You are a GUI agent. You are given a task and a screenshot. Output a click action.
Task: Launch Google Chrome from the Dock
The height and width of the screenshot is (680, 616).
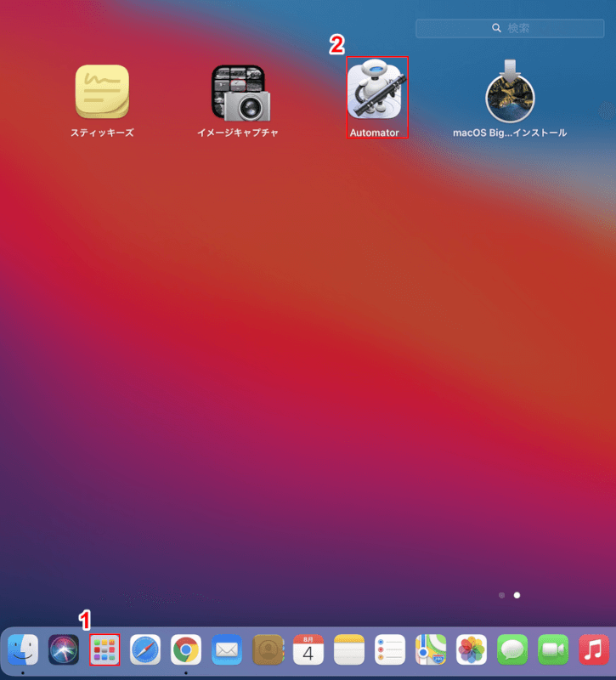click(186, 649)
